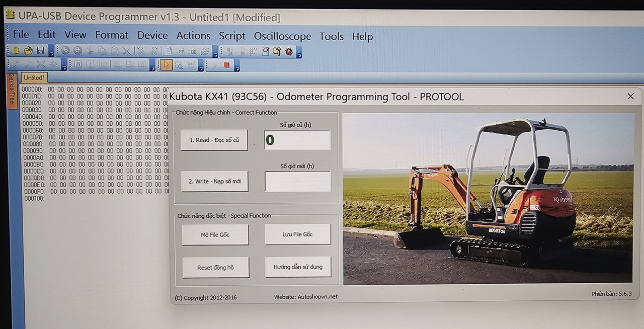This screenshot has width=644, height=329.
Task: Open the View menu
Action: tap(75, 35)
